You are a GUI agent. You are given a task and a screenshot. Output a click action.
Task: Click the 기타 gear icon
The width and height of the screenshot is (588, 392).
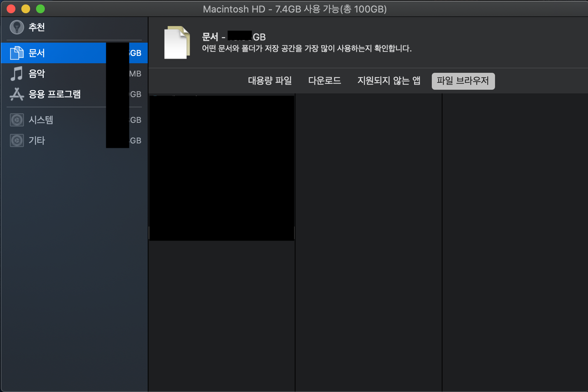point(17,140)
